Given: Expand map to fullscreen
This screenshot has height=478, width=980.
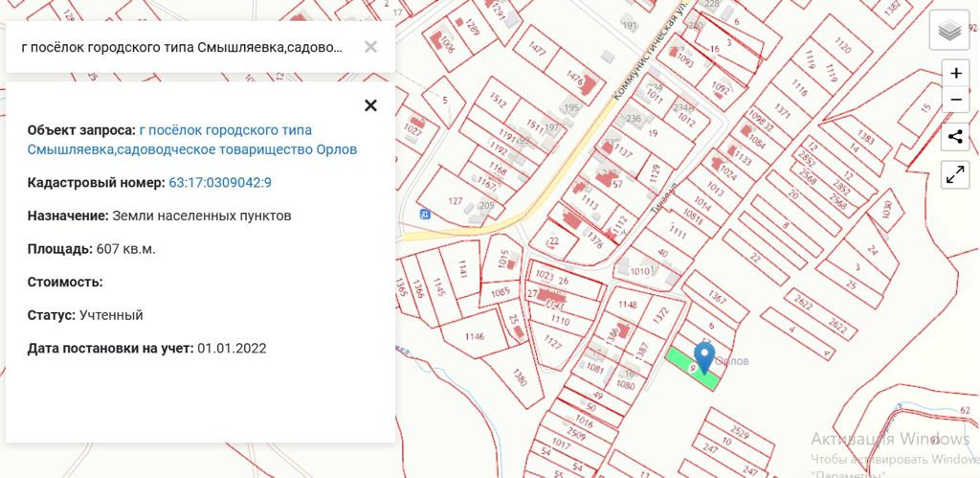Looking at the screenshot, I should pyautogui.click(x=955, y=175).
